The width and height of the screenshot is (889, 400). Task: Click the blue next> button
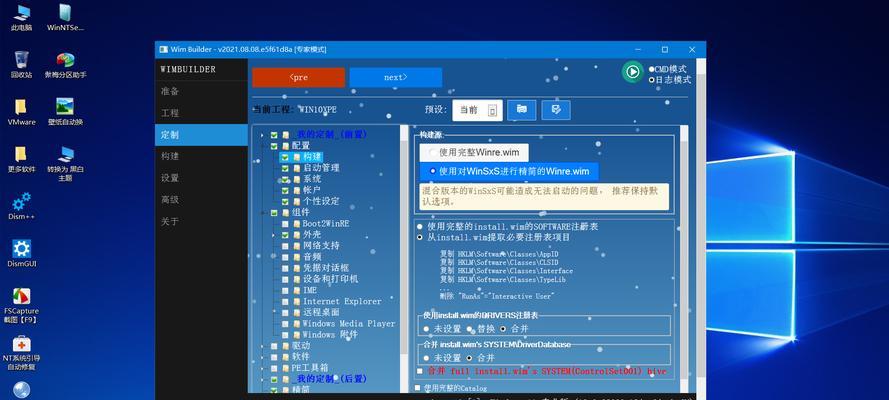point(396,78)
